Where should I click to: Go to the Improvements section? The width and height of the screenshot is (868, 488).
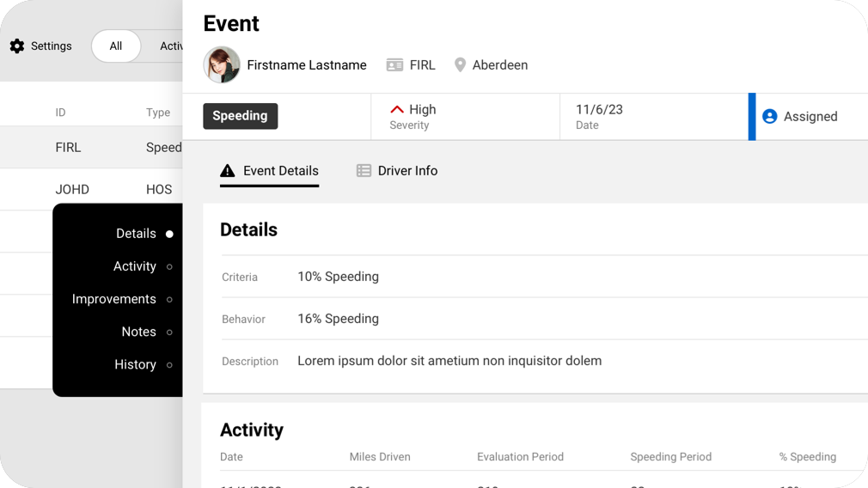coord(114,299)
